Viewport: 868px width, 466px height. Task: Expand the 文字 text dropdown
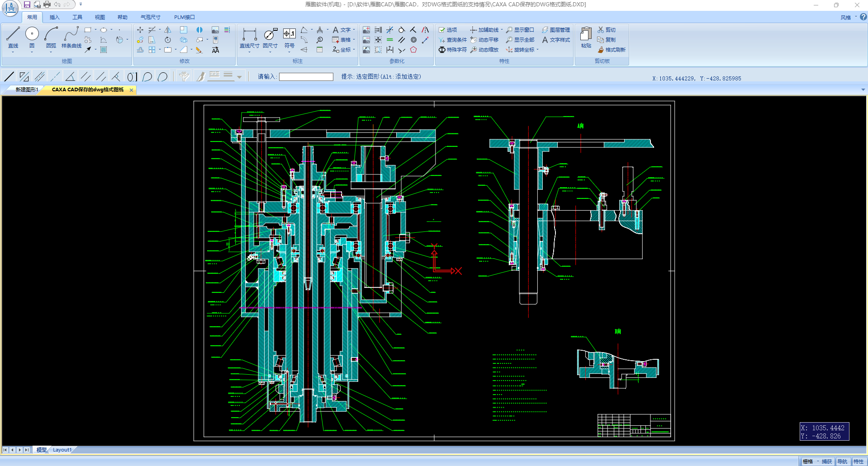coord(354,30)
